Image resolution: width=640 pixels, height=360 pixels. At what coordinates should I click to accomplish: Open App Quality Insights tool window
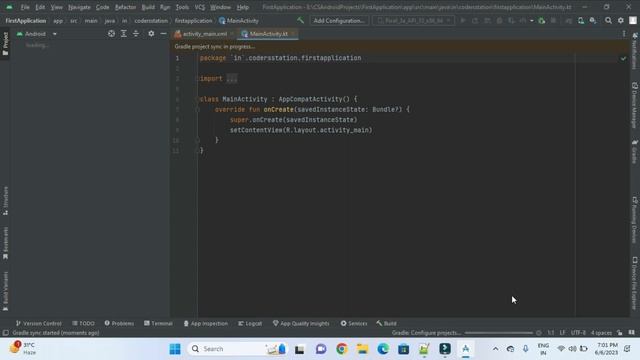tap(301, 324)
